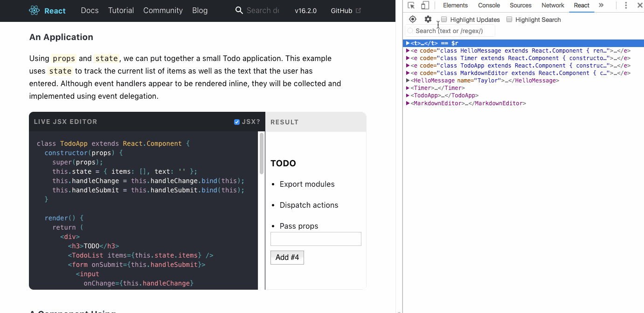Screen dimensions: 644x313
Task: Uncheck the JSX? checkbox in editor
Action: coord(237,122)
